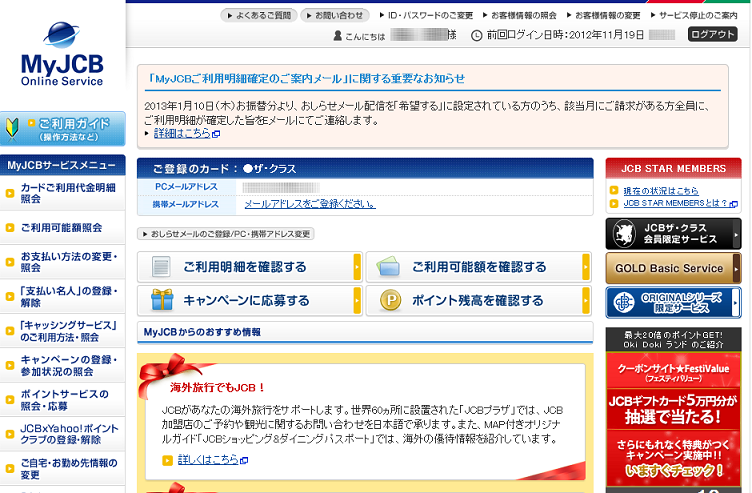Viewport: 752px width, 493px height.
Task: Click PCメールアドレス label
Action: click(x=187, y=187)
